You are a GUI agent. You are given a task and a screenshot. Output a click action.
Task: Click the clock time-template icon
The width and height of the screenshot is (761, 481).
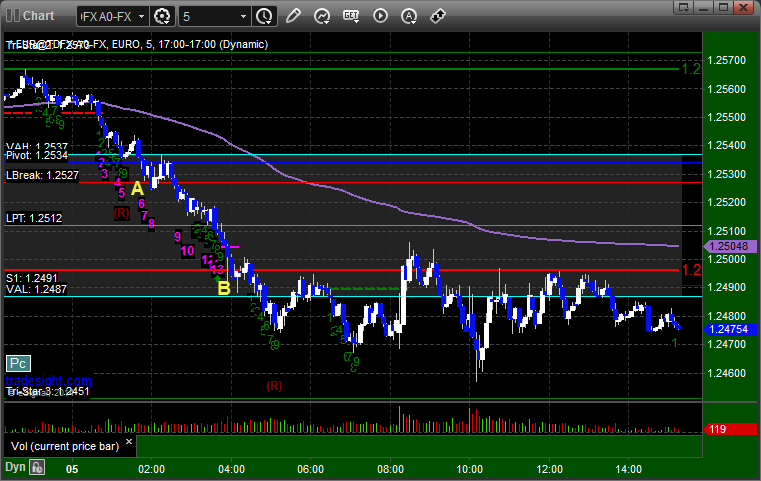click(x=264, y=16)
